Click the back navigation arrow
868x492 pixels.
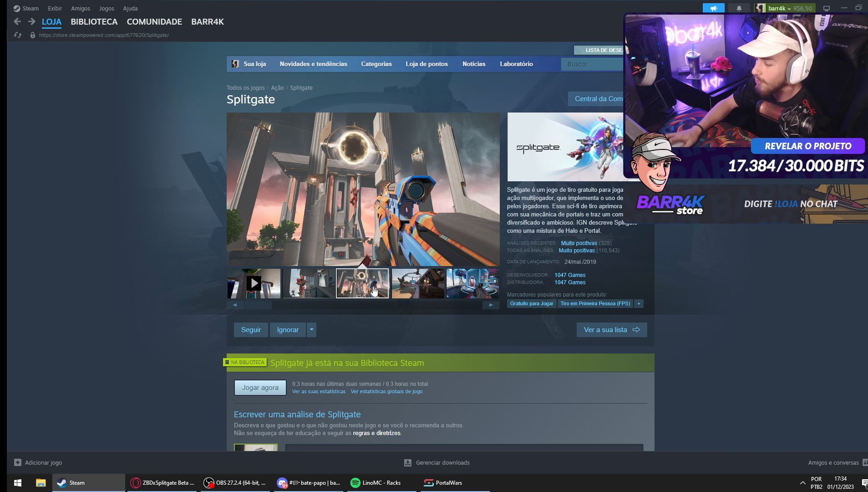(x=17, y=21)
